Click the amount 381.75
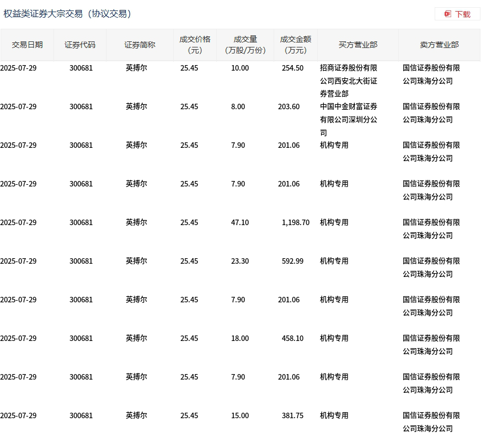This screenshot has width=481, height=448. tap(292, 416)
